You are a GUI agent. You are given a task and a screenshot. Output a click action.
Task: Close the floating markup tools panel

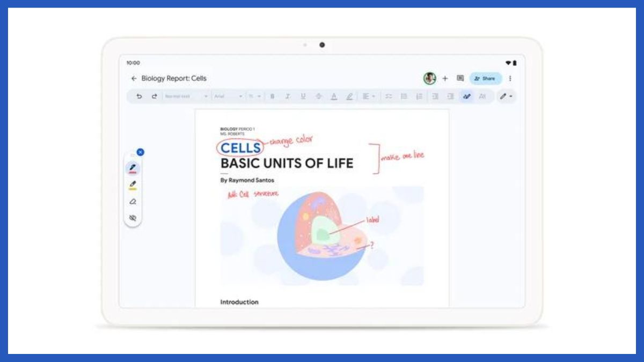click(x=140, y=152)
